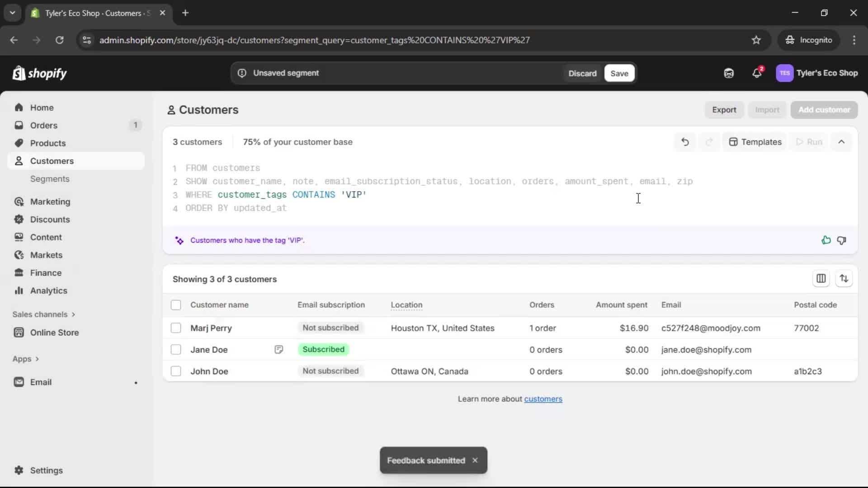868x488 pixels.
Task: Open Segments in the sidebar
Action: coord(50,179)
